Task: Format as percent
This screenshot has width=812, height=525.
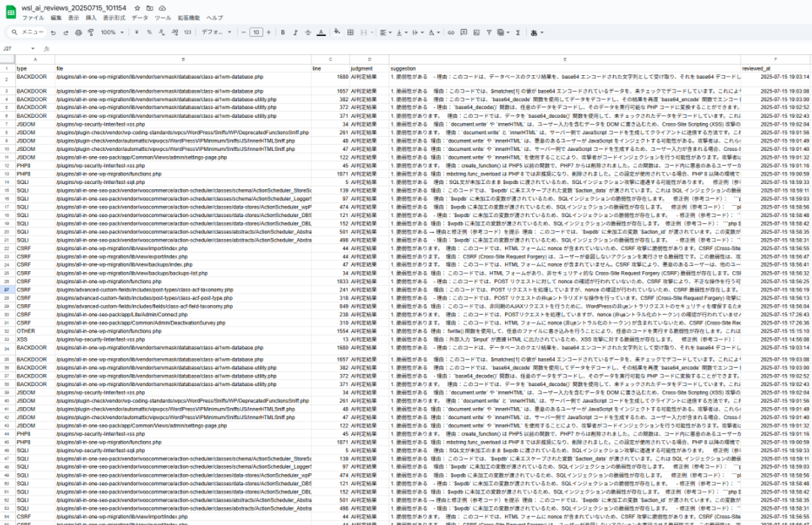Action: pos(149,32)
